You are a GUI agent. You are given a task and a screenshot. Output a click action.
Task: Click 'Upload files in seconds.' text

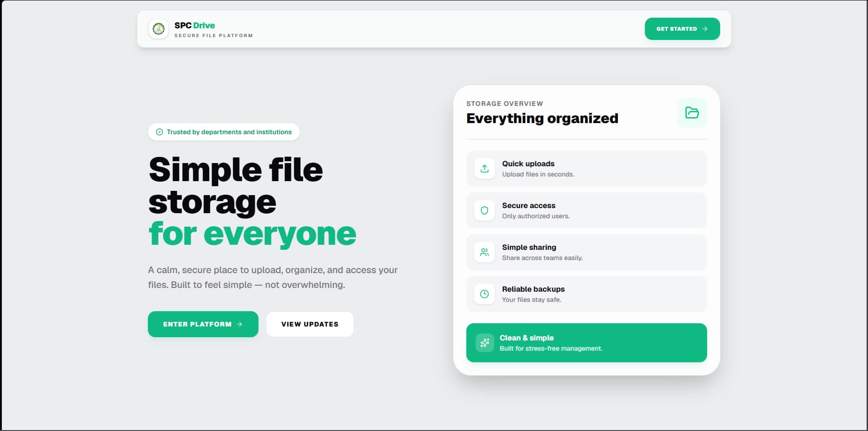538,174
